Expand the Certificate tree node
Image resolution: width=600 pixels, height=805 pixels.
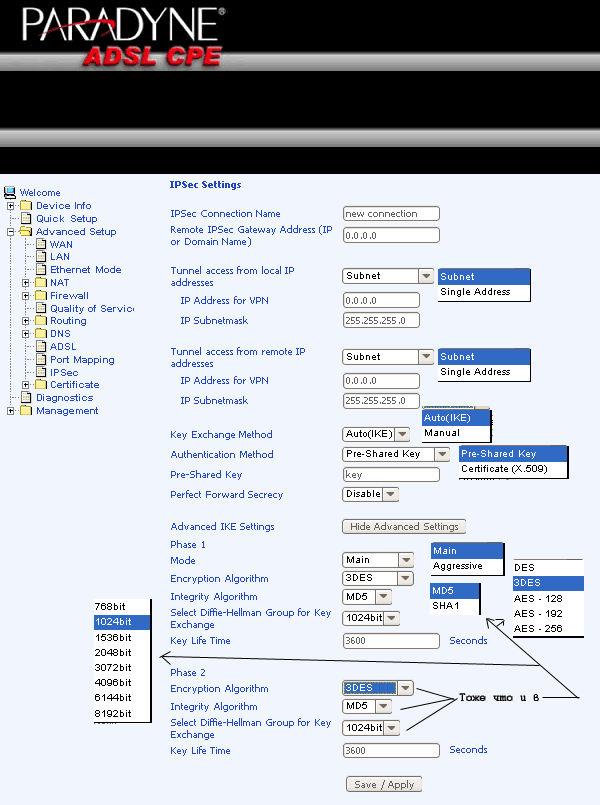click(26, 385)
